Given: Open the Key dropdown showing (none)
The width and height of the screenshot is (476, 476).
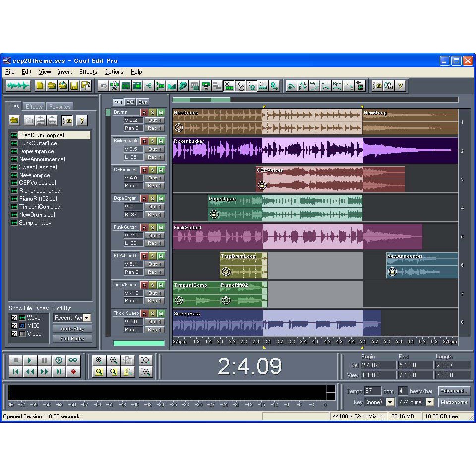Looking at the screenshot, I should pos(390,402).
